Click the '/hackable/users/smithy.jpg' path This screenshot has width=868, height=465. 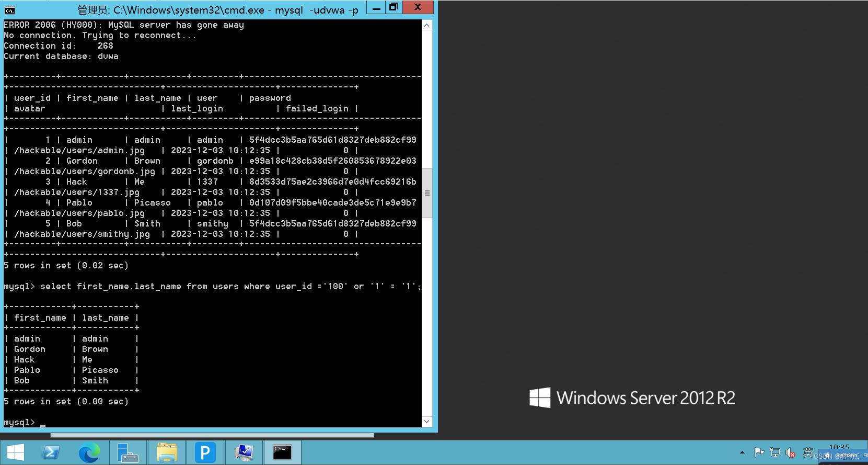tap(82, 234)
